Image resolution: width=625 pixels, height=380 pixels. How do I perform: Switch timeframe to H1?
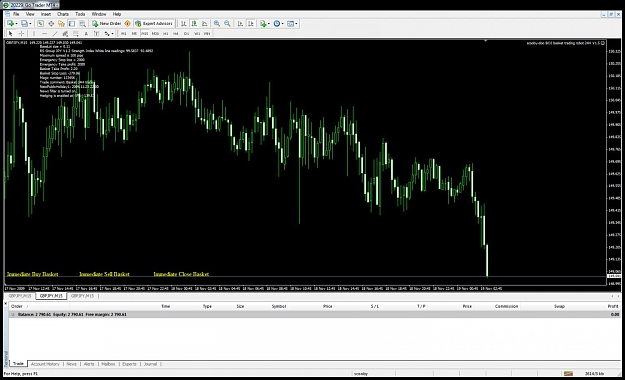[x=165, y=33]
